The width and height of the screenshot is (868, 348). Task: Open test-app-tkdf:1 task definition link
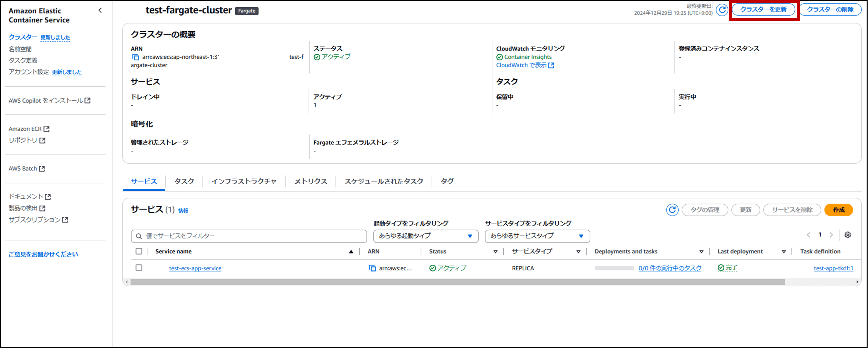833,268
